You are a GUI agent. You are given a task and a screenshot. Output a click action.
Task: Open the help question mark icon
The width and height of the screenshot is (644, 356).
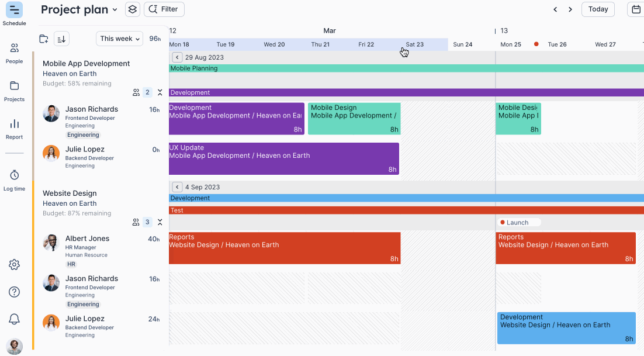coord(15,292)
